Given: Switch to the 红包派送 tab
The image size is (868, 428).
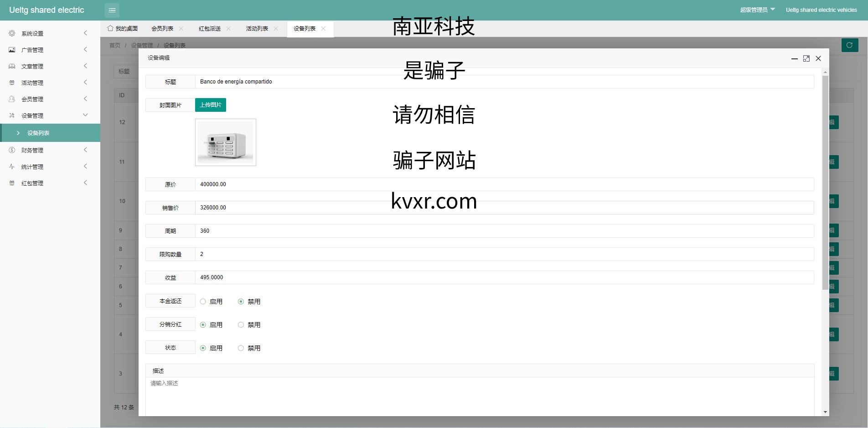Looking at the screenshot, I should (x=210, y=28).
